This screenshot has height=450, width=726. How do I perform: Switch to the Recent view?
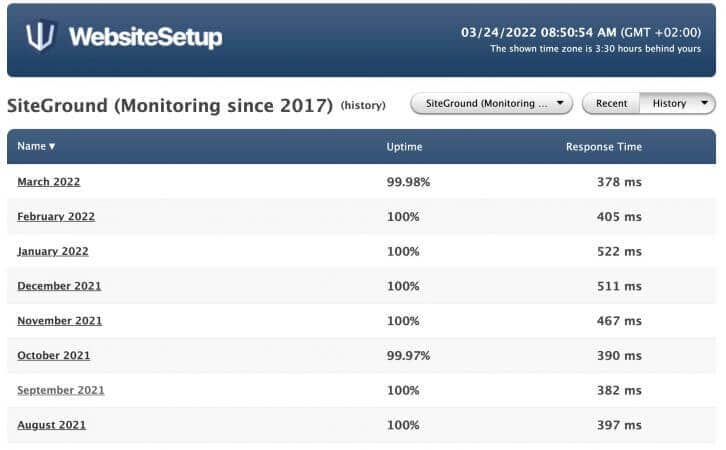click(x=611, y=103)
